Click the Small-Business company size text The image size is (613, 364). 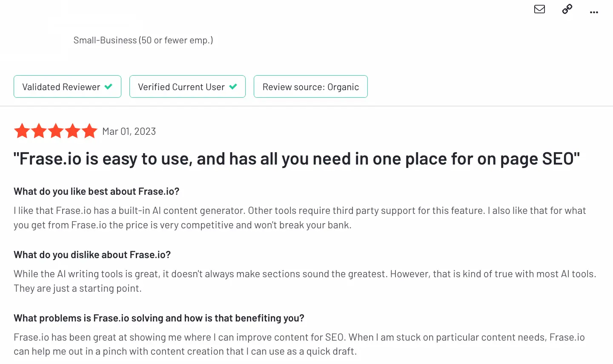(x=143, y=40)
